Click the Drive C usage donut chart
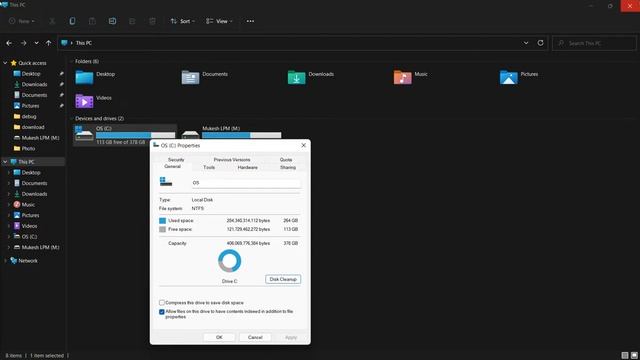Image resolution: width=640 pixels, height=360 pixels. click(x=230, y=261)
